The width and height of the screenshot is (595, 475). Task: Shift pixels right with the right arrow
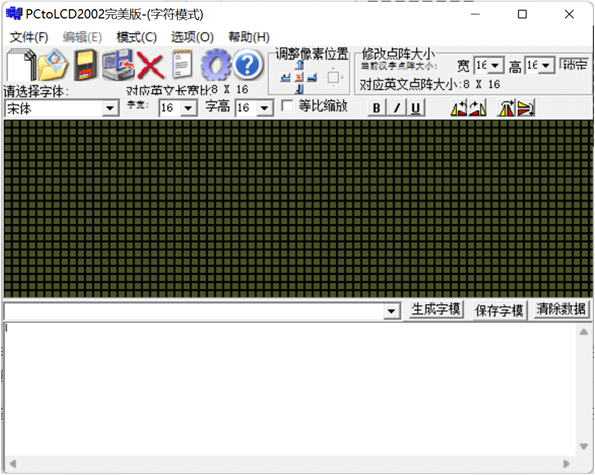[x=312, y=78]
